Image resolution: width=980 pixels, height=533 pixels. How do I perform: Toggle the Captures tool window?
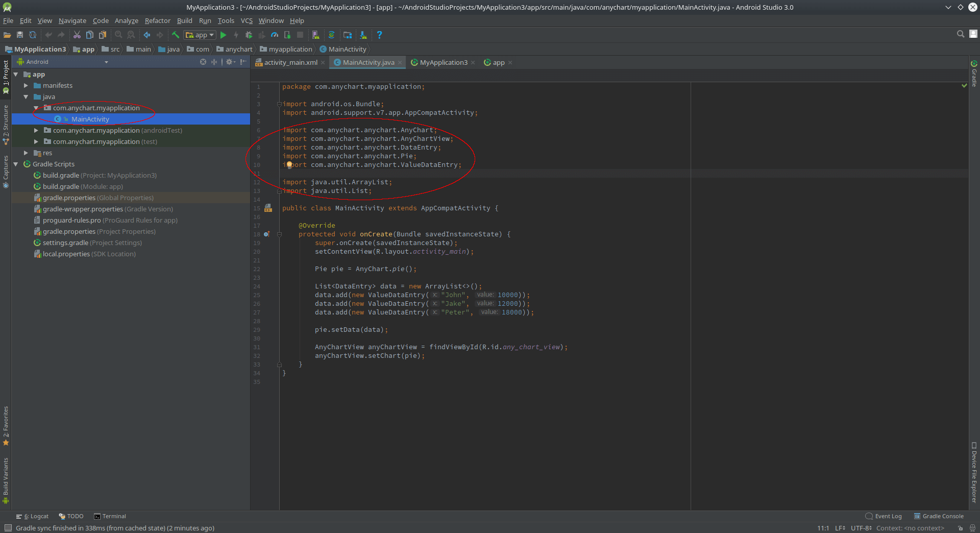[x=6, y=172]
